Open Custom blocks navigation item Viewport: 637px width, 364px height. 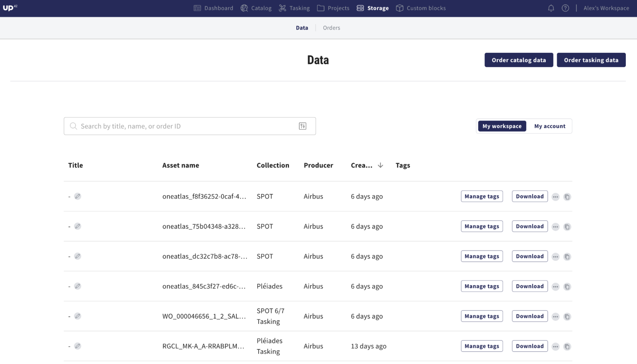coord(421,8)
